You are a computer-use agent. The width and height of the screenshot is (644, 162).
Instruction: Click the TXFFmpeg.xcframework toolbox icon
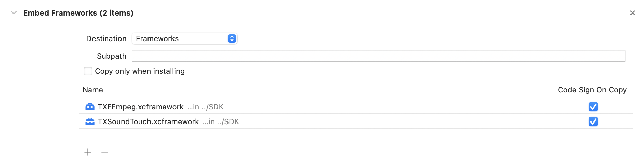click(90, 107)
